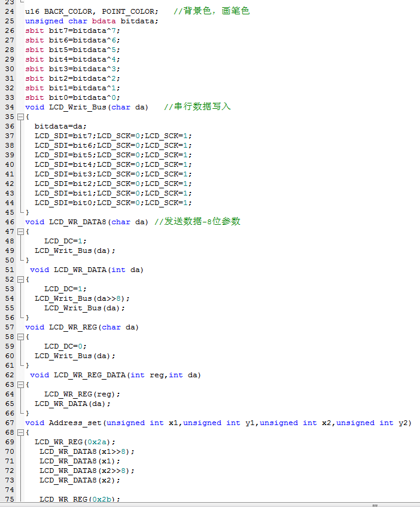Click the 'sbit bit3=bitdata^3;' line
The height and width of the screenshot is (507, 420).
(x=73, y=69)
